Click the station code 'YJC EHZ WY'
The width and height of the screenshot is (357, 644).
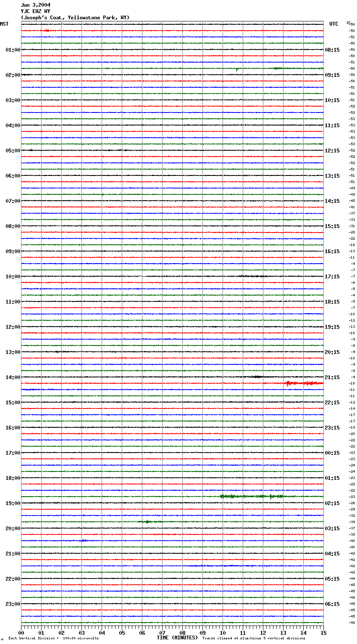coord(36,11)
